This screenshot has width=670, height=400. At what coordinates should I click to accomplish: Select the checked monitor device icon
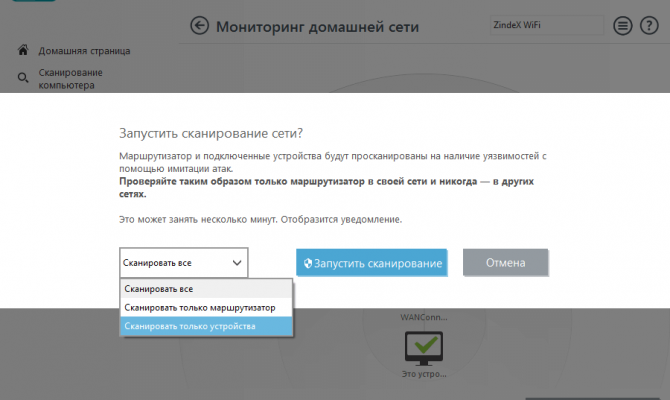click(x=423, y=348)
